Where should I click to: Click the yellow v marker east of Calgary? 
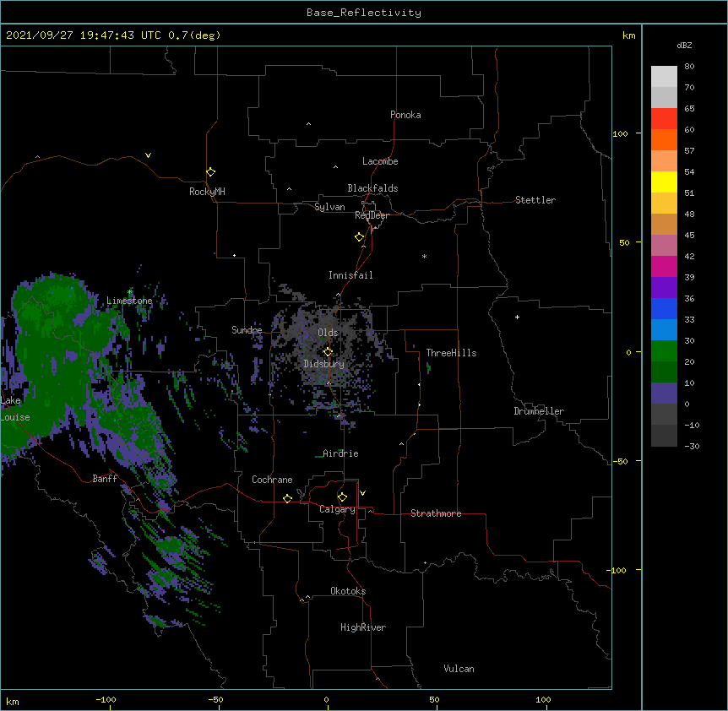click(362, 493)
